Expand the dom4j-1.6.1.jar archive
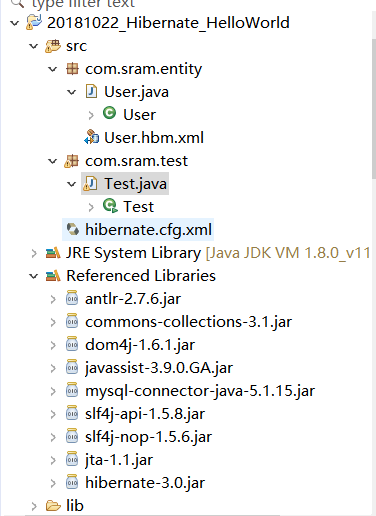Viewport: 376px width, 516px height. coord(53,345)
